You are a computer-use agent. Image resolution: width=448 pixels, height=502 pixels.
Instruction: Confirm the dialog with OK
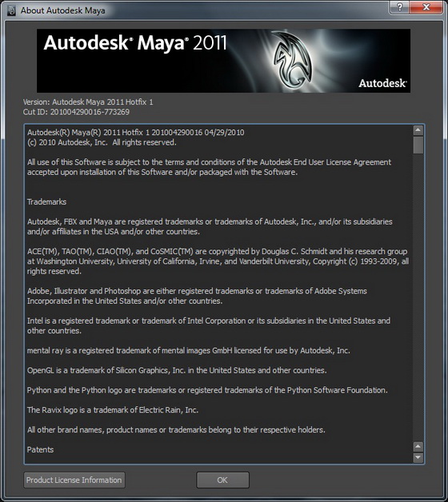(x=222, y=480)
